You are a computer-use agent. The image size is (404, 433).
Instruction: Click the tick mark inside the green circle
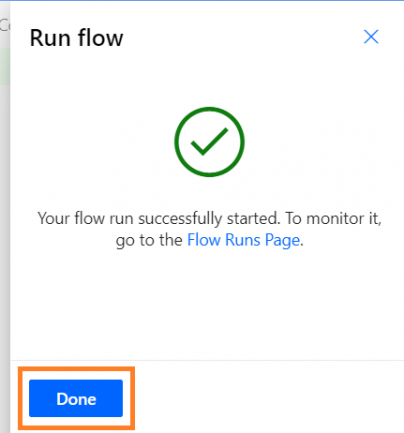(x=209, y=142)
